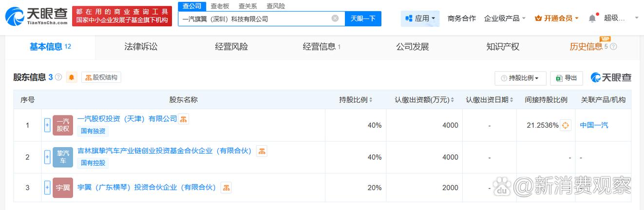Viewport: 644px width, 210px height.
Task: Click the 宇翼 shareholder logo
Action: coord(63,188)
